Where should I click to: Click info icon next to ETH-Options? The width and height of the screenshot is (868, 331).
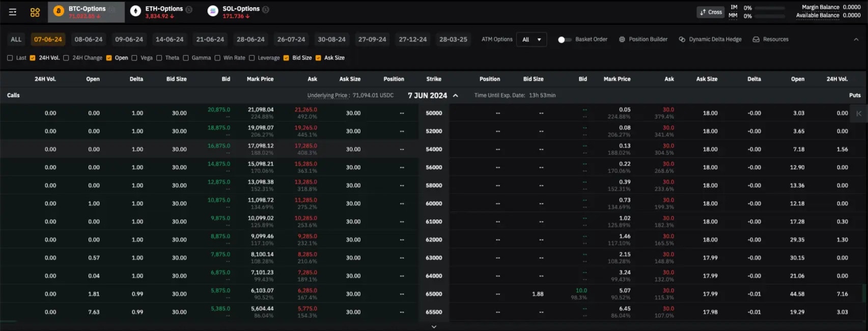(x=189, y=9)
